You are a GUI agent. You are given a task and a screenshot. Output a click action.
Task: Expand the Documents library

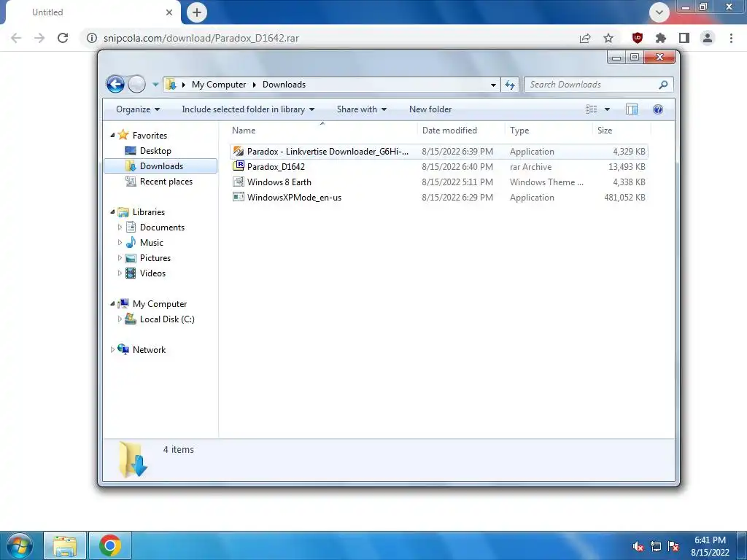click(x=120, y=227)
